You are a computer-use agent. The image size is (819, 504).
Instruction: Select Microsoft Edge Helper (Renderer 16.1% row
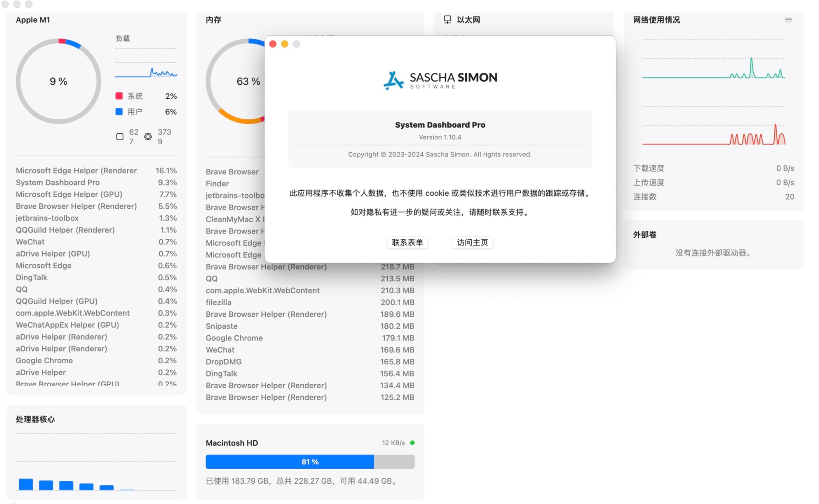point(96,171)
